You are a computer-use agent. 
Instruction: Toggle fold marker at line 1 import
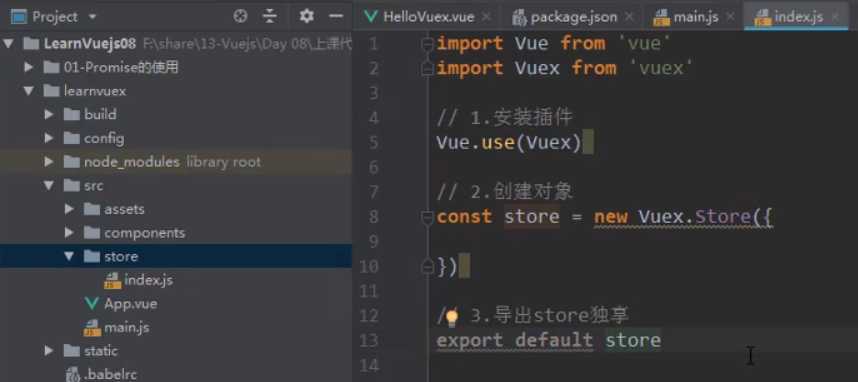pos(427,44)
